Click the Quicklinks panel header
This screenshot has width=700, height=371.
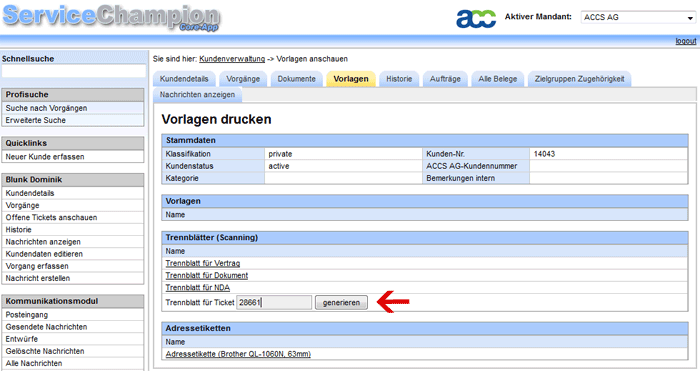click(73, 143)
